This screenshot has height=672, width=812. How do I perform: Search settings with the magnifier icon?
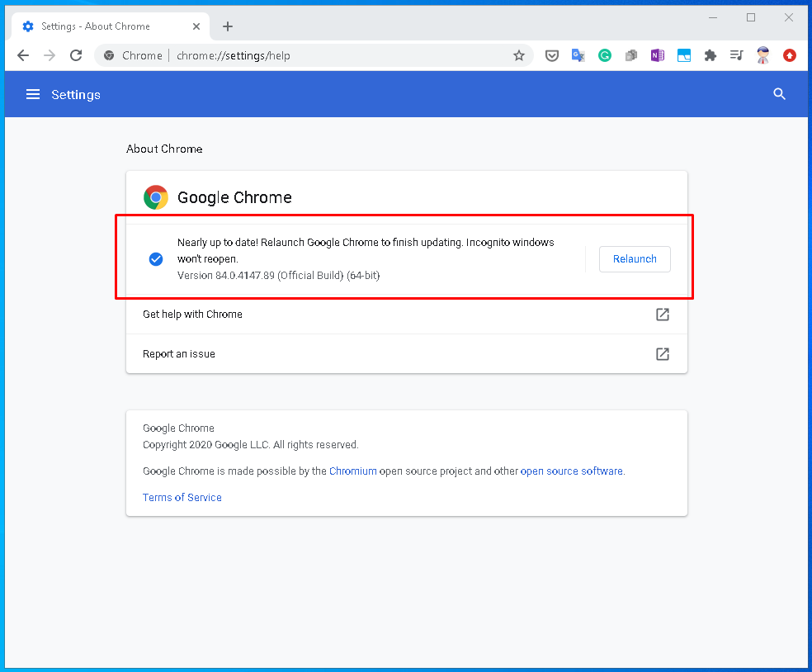pos(779,94)
